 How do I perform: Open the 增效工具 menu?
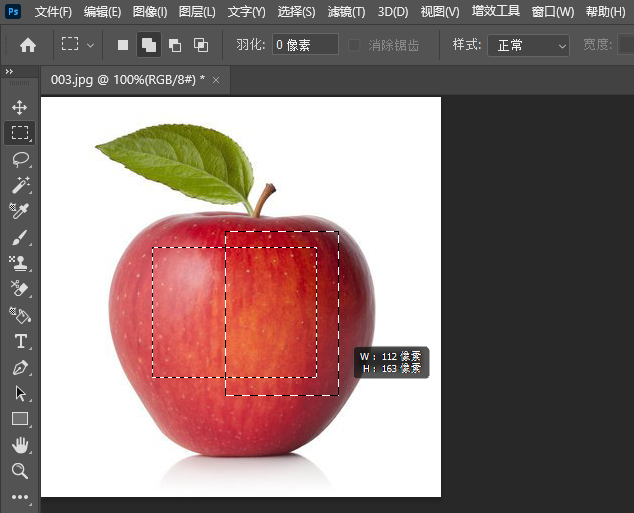coord(496,11)
